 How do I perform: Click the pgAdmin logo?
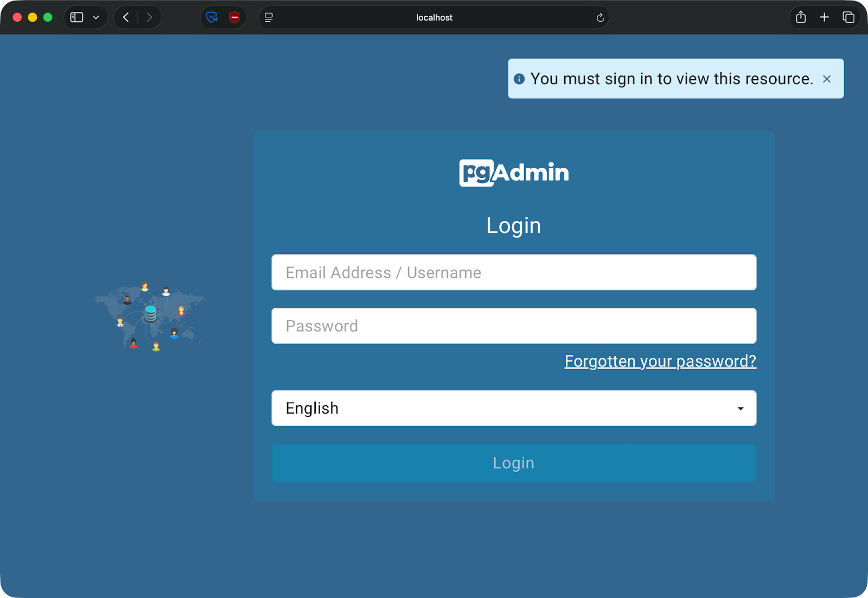(x=514, y=173)
